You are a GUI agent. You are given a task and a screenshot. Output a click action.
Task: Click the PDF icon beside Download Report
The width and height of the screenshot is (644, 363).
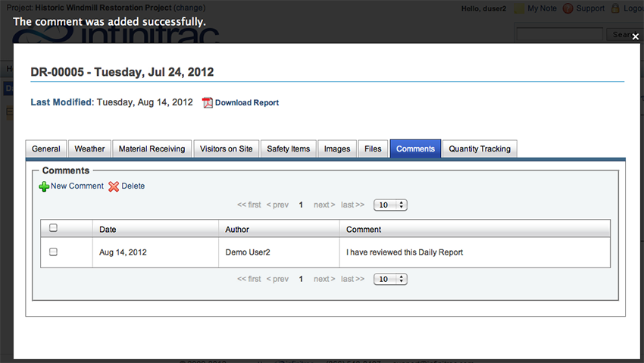click(x=208, y=102)
